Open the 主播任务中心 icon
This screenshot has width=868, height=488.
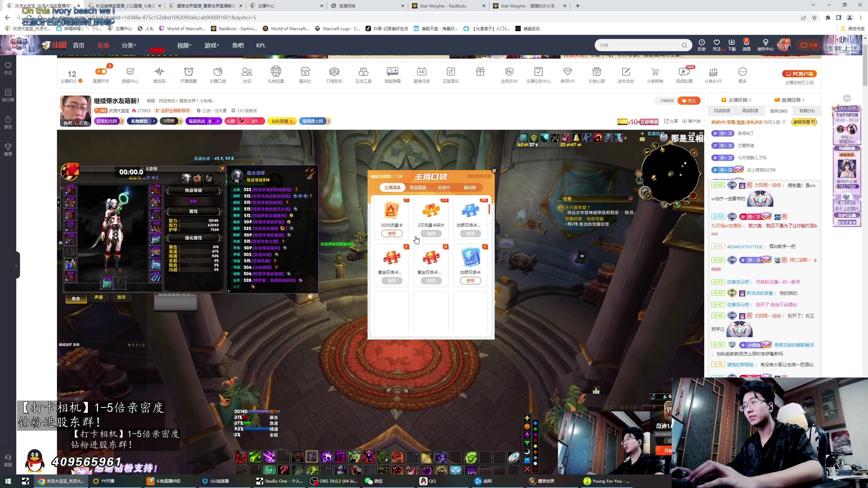tap(538, 75)
